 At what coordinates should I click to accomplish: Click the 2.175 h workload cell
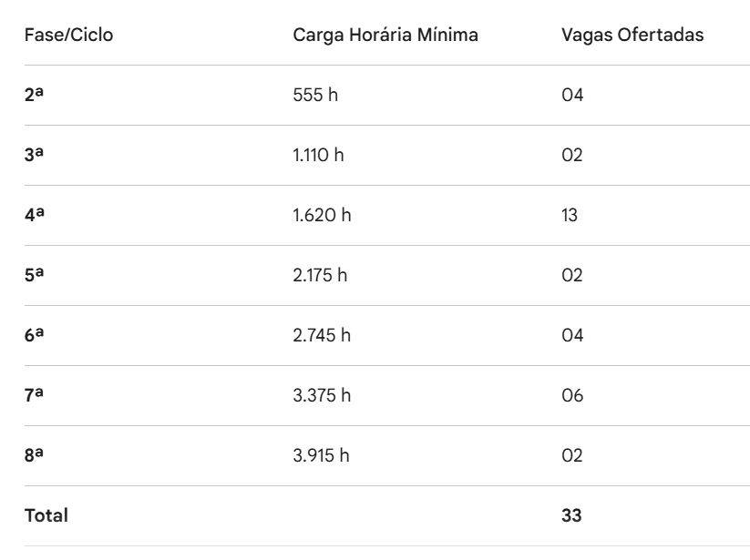pos(320,275)
